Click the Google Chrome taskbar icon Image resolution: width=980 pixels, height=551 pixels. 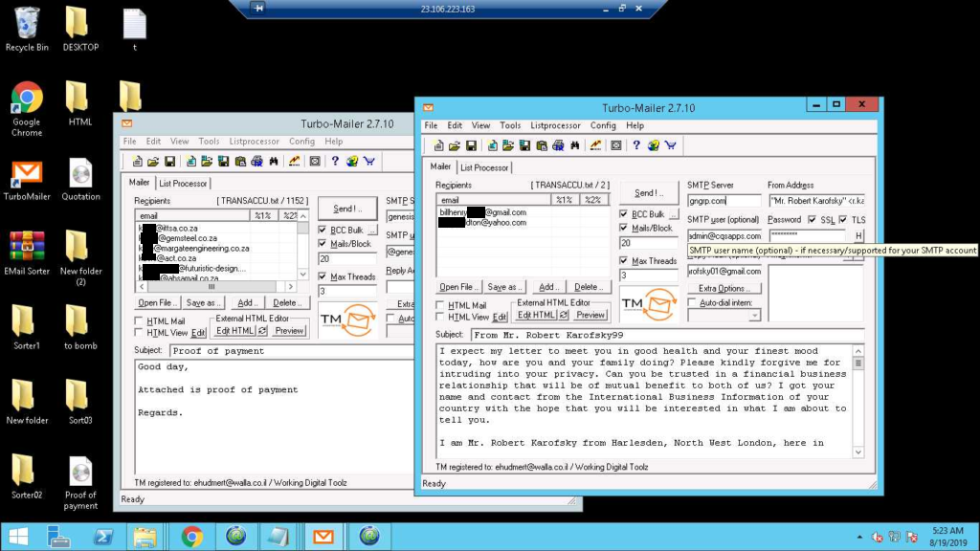[x=191, y=537]
